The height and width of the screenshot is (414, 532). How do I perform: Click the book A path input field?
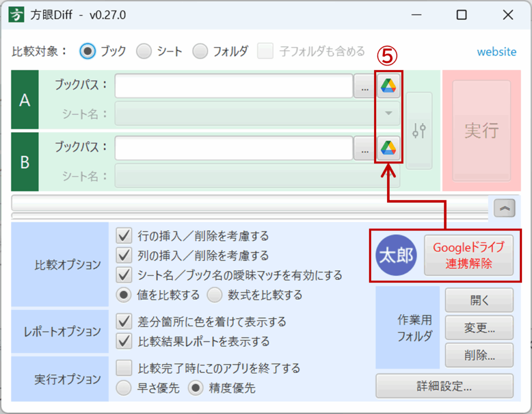click(234, 86)
